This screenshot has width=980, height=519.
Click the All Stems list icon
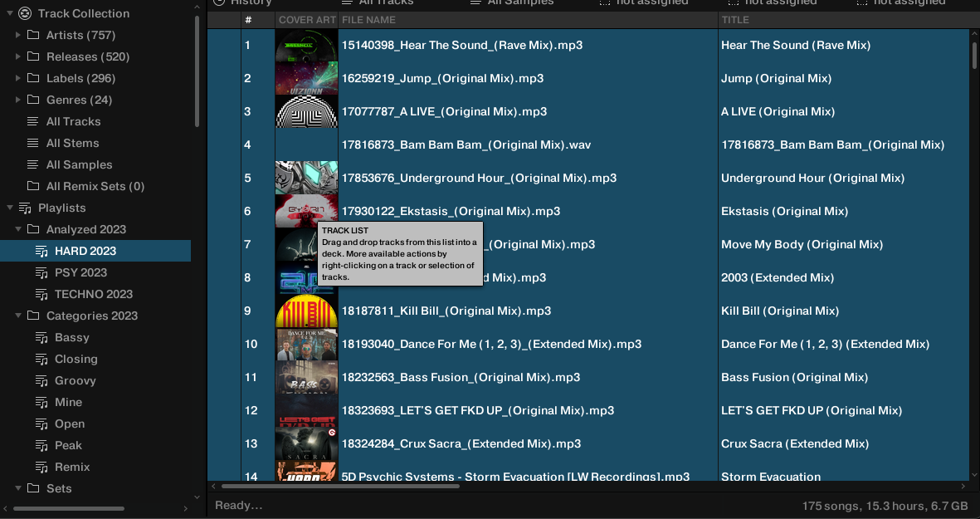(x=33, y=144)
